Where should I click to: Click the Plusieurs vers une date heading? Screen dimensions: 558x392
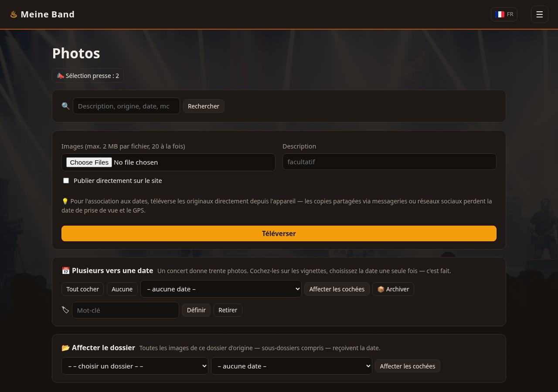[112, 270]
